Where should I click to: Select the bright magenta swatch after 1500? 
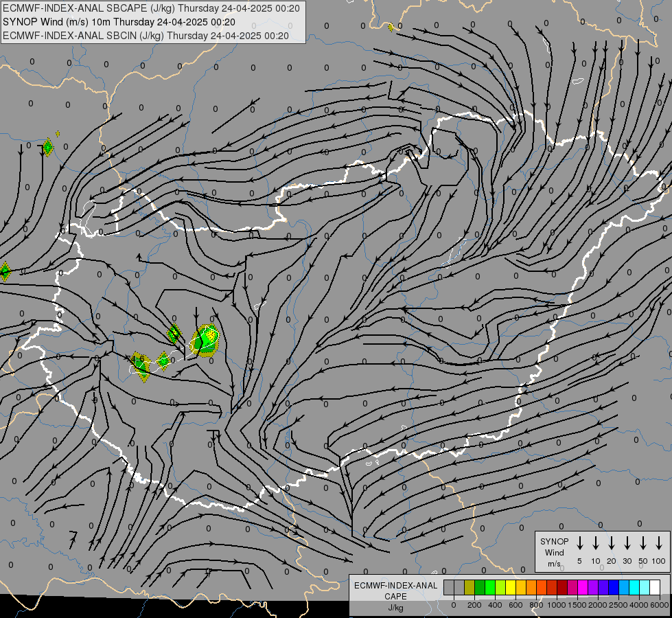click(583, 588)
